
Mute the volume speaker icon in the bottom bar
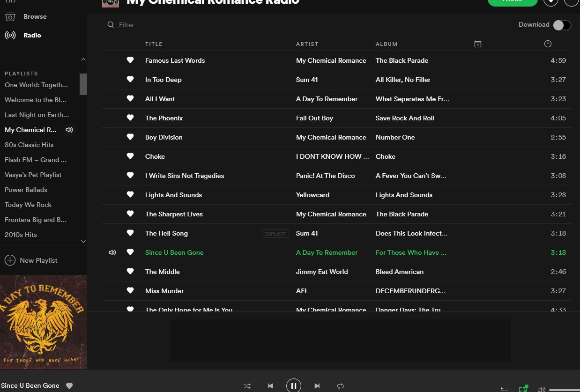[x=541, y=389]
